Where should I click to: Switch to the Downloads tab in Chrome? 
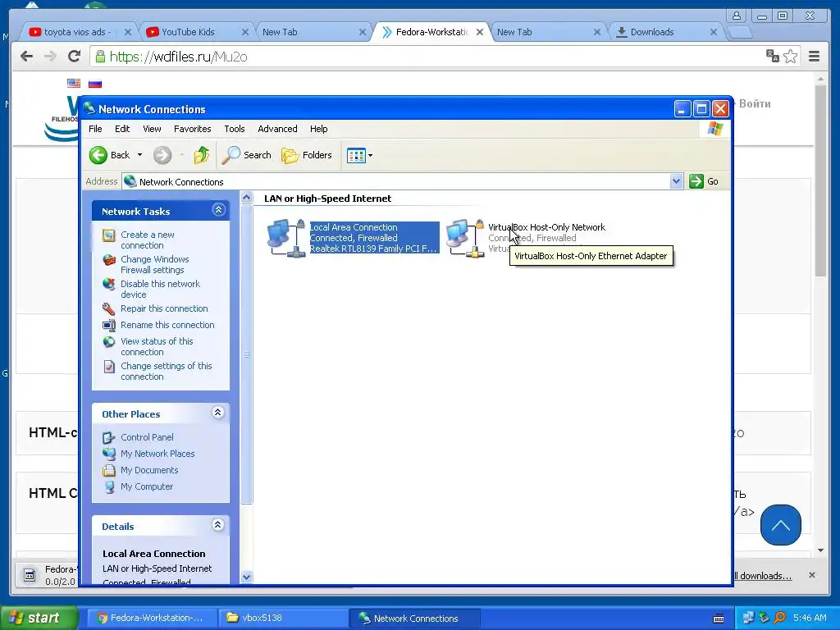666,32
